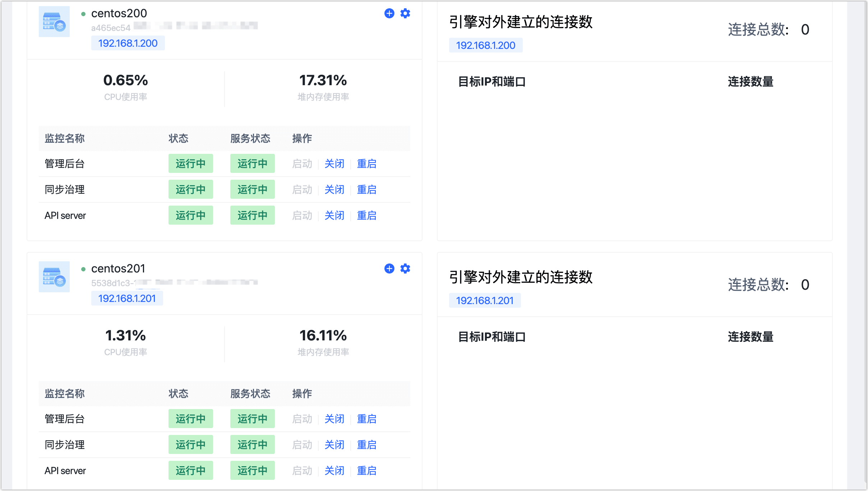Restart the 同步治理 service on centos201
This screenshot has height=491, width=868.
tap(366, 445)
